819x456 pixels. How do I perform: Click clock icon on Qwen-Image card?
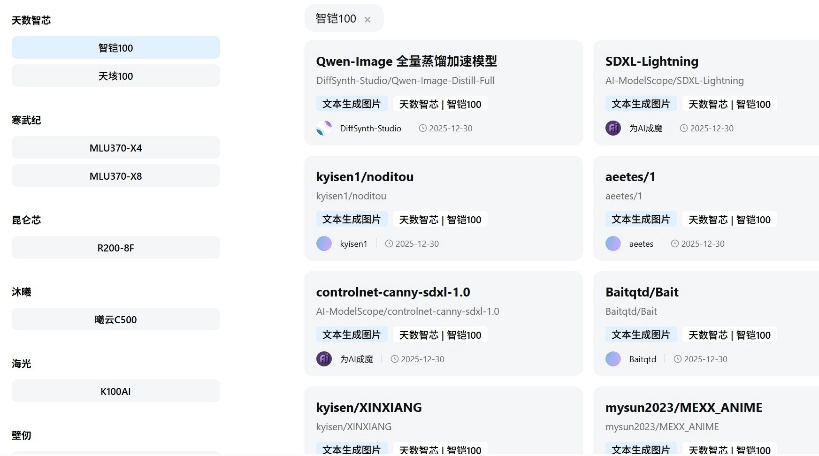coord(422,128)
